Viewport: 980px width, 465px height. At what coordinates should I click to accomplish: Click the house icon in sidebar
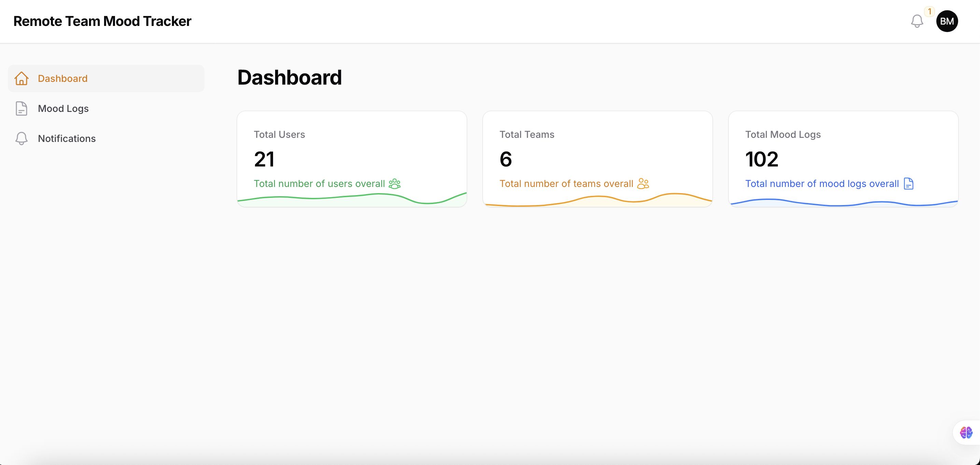click(21, 78)
